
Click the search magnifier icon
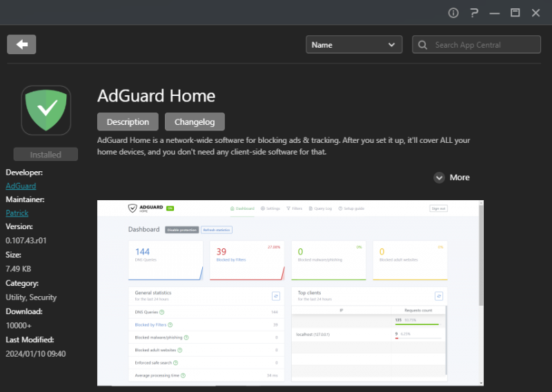pos(422,45)
